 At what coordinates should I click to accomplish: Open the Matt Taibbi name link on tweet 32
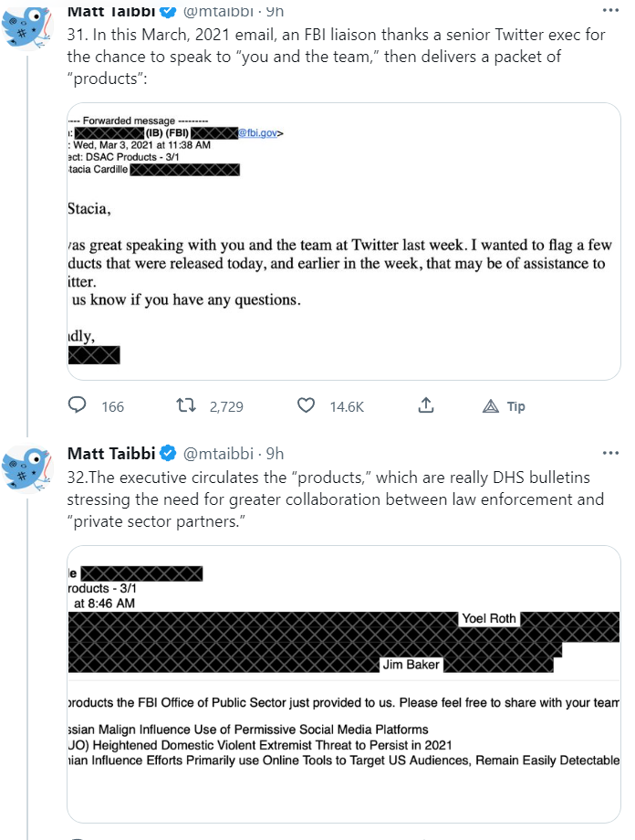tap(111, 453)
